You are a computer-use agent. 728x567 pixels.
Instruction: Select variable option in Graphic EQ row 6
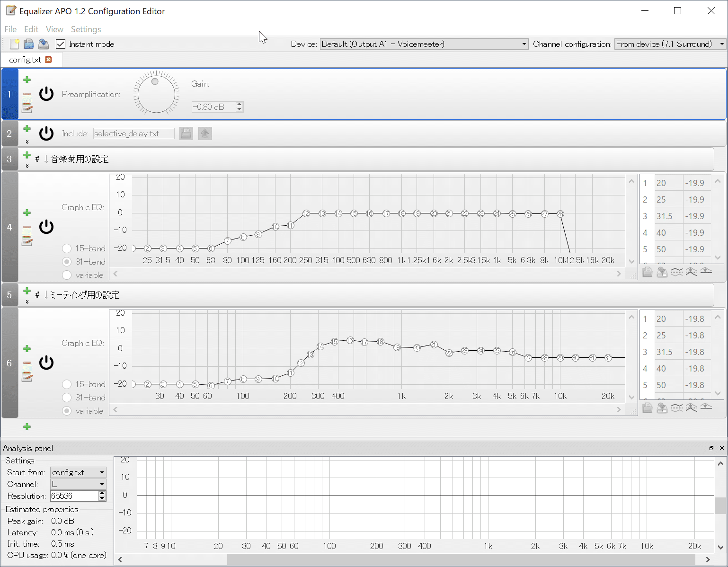pos(67,411)
